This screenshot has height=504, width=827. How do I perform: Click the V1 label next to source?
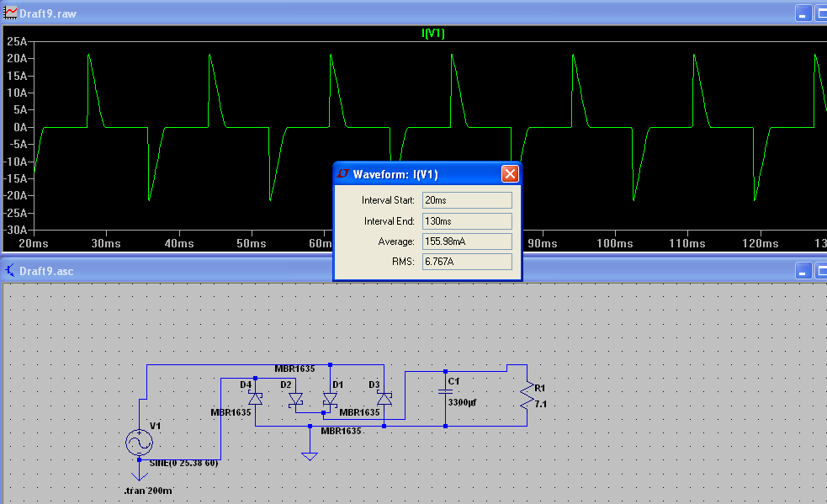(x=156, y=426)
